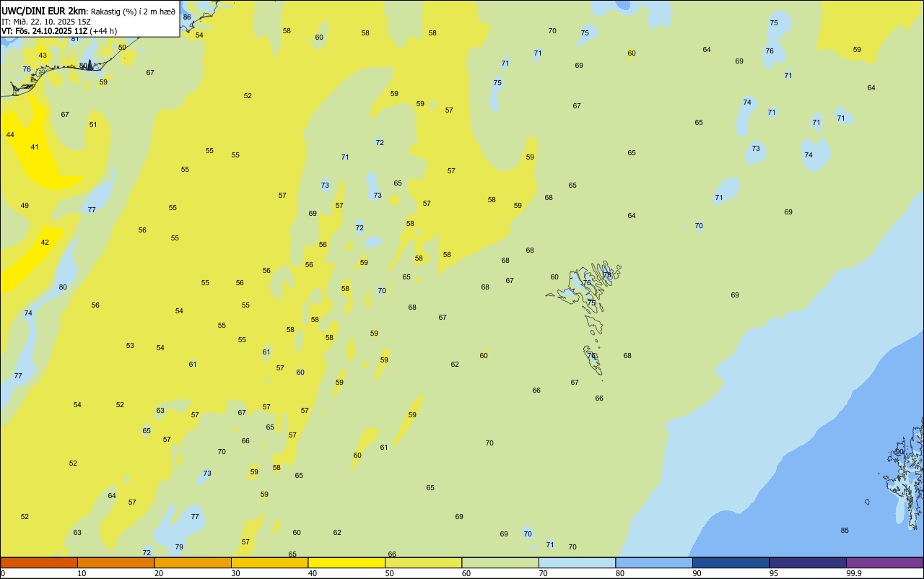
Task: Click the 50–60 pale yellow legend swatch
Action: pyautogui.click(x=423, y=562)
